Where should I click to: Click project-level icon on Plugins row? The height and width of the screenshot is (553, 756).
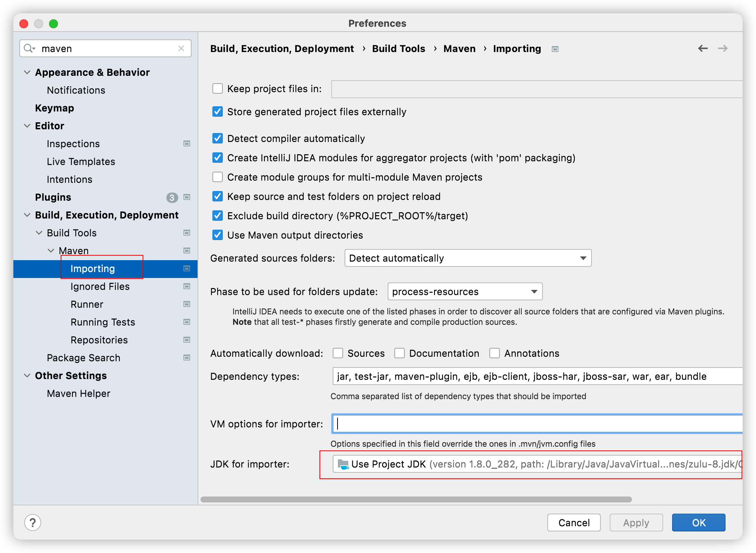click(x=187, y=197)
